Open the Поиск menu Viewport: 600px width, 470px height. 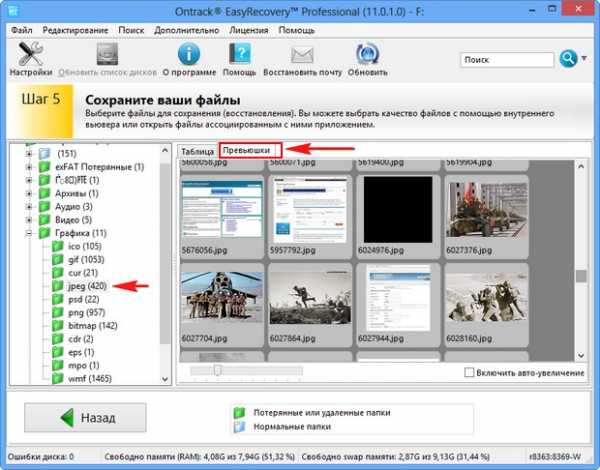pyautogui.click(x=131, y=30)
